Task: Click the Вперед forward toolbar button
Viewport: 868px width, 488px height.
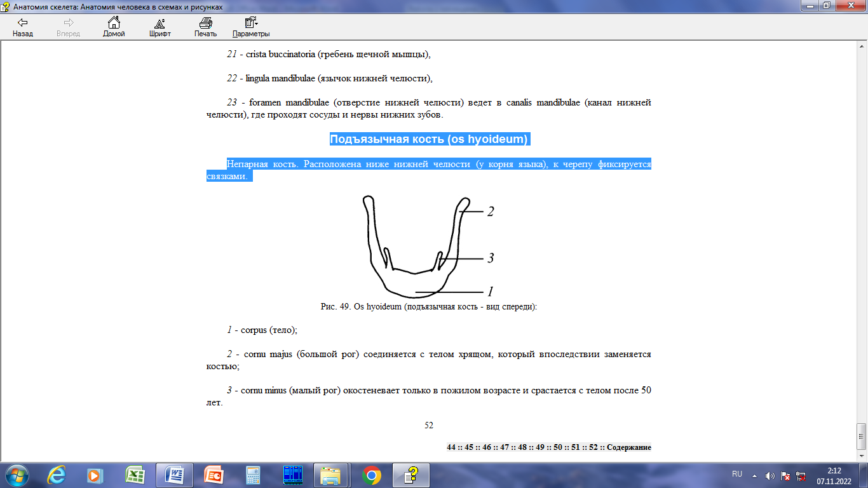Action: [68, 27]
